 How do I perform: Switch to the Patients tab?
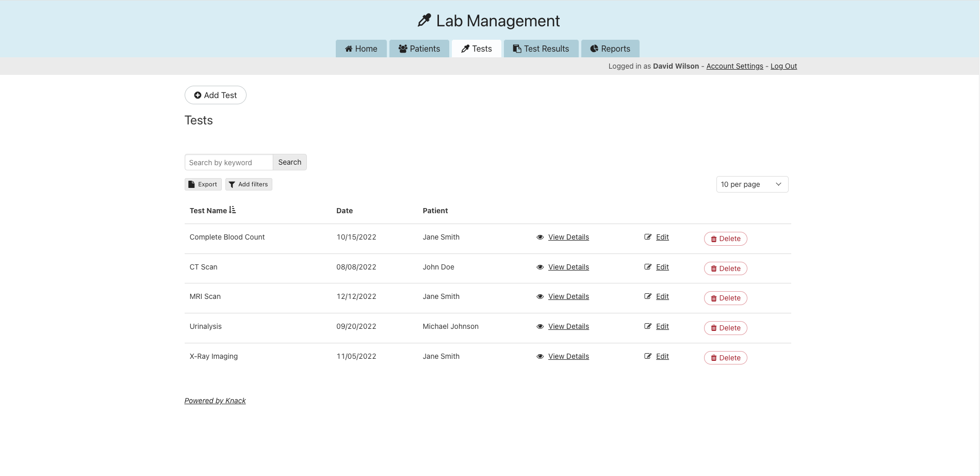click(x=419, y=49)
